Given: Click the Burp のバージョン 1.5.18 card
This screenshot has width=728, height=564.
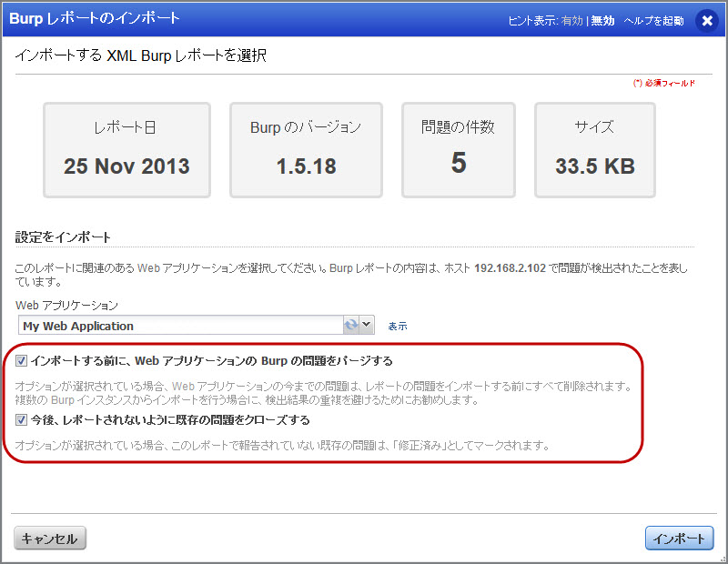Looking at the screenshot, I should (306, 150).
